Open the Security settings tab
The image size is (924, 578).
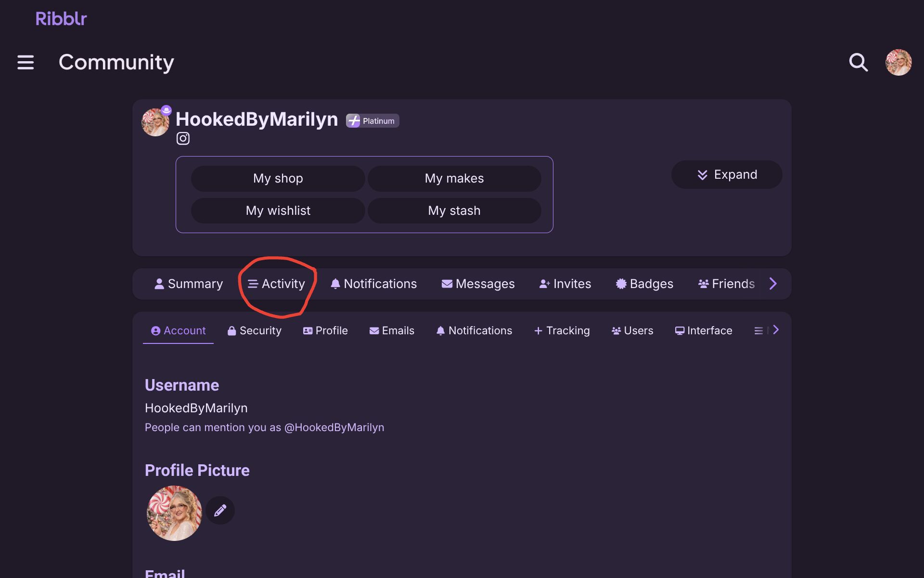pos(255,330)
